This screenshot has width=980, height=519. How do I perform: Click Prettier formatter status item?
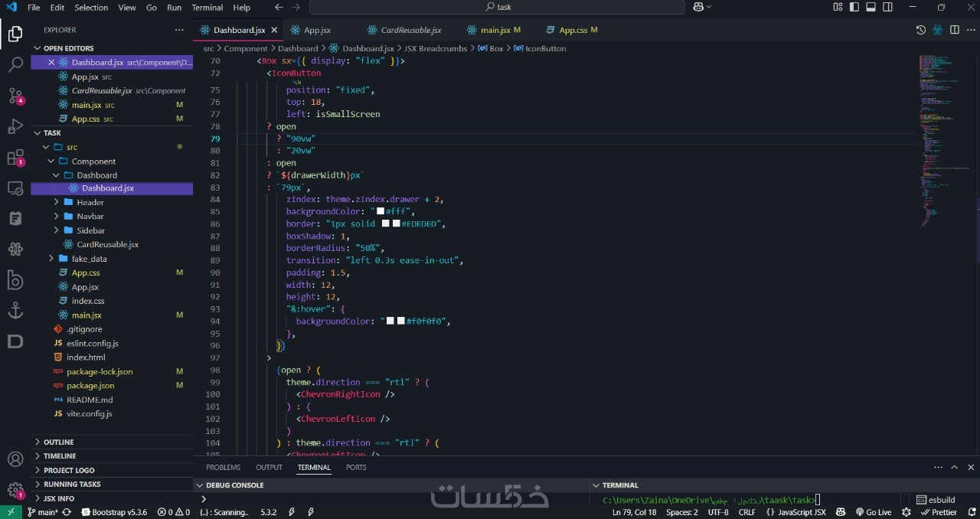(939, 512)
